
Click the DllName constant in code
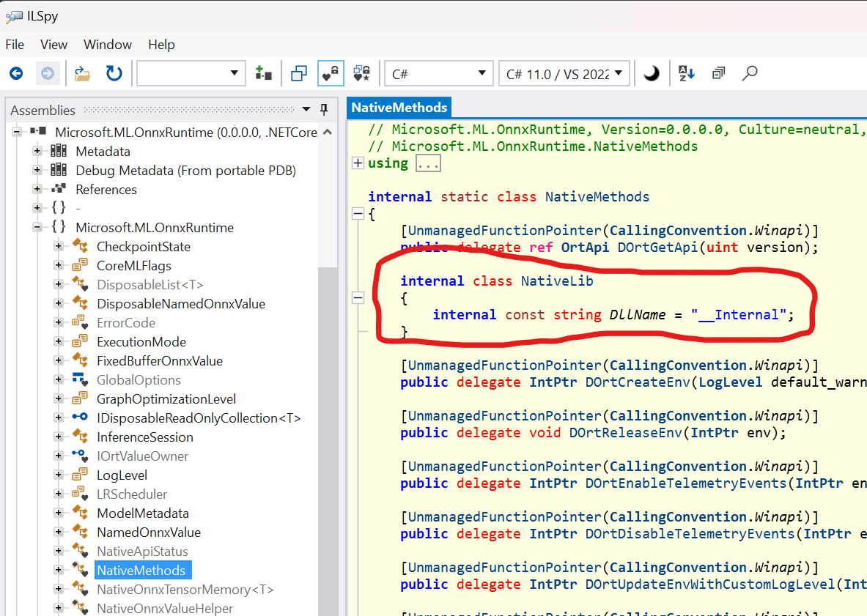(637, 314)
